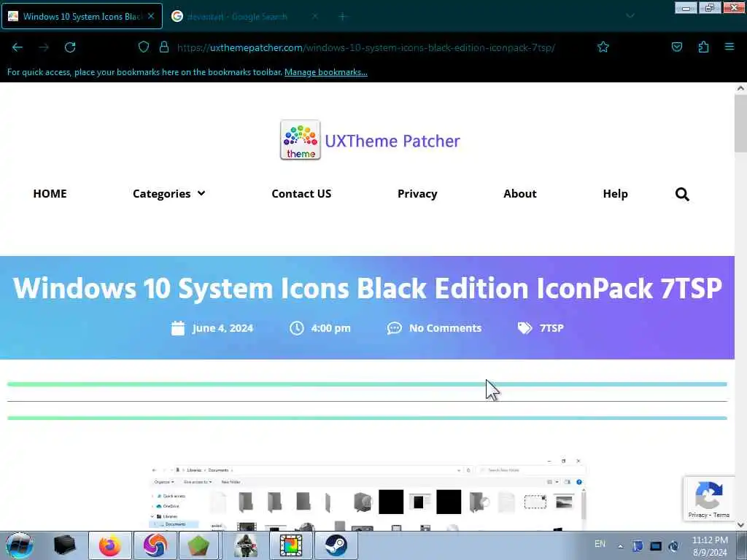747x560 pixels.
Task: Open Firefox from the taskbar
Action: point(110,545)
